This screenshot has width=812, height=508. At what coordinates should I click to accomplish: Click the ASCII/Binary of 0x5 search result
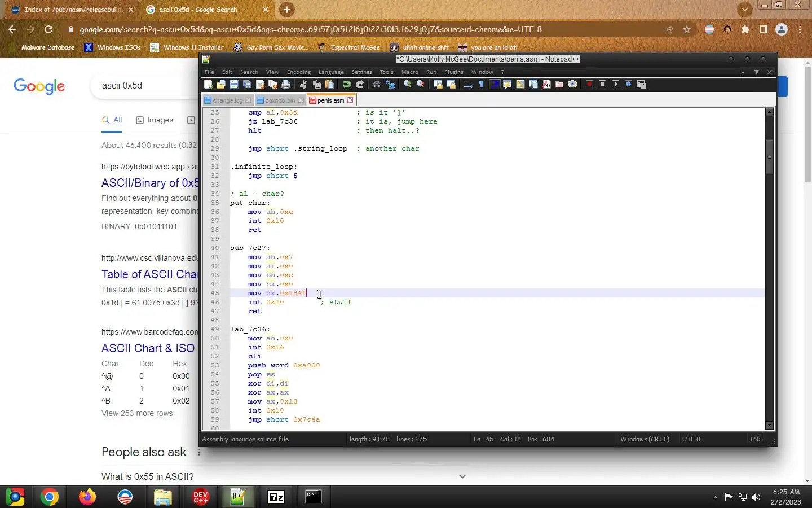(151, 183)
